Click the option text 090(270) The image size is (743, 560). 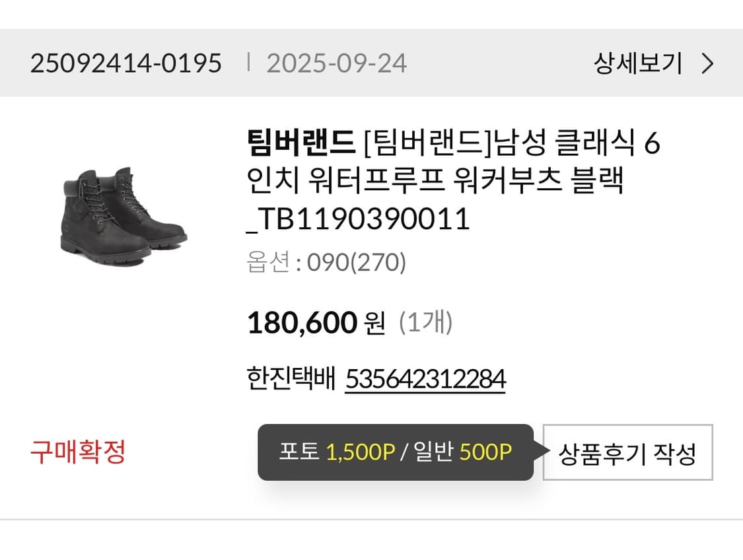point(357,263)
